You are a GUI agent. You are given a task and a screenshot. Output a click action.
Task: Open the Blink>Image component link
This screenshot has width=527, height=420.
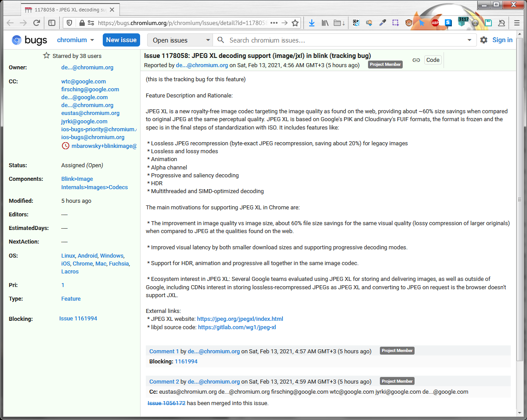point(77,179)
